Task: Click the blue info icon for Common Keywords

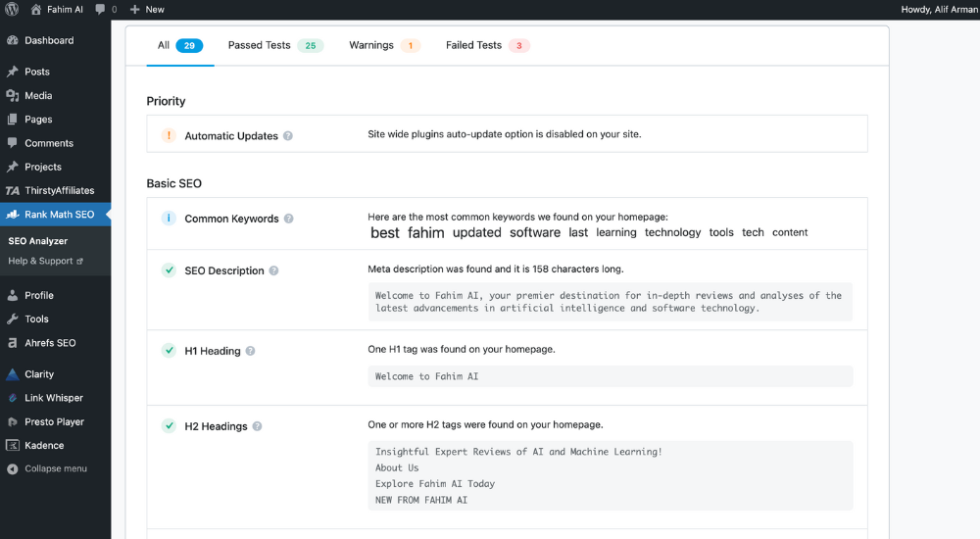Action: (169, 219)
